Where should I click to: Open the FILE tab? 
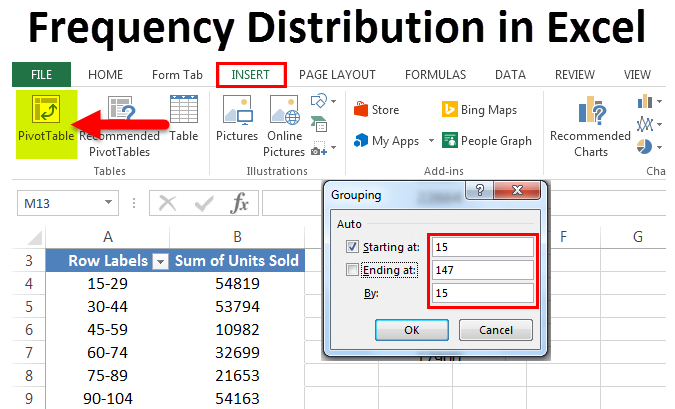pyautogui.click(x=41, y=74)
